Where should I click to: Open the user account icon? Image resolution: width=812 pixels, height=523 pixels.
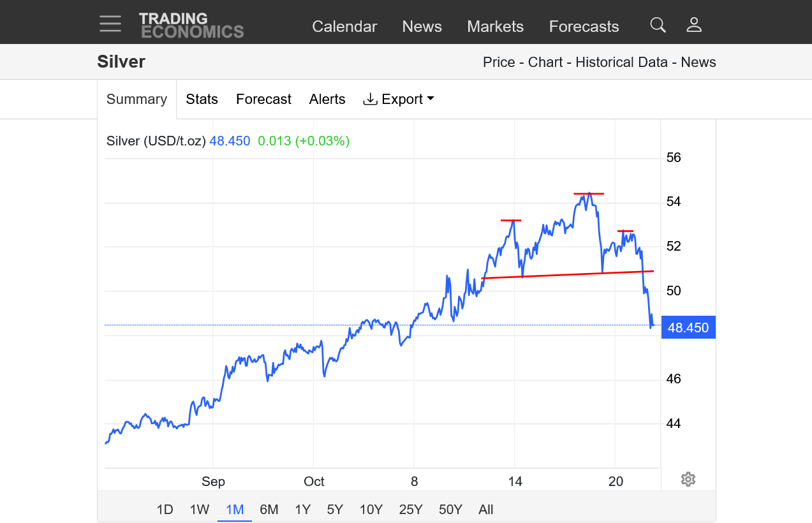(694, 25)
